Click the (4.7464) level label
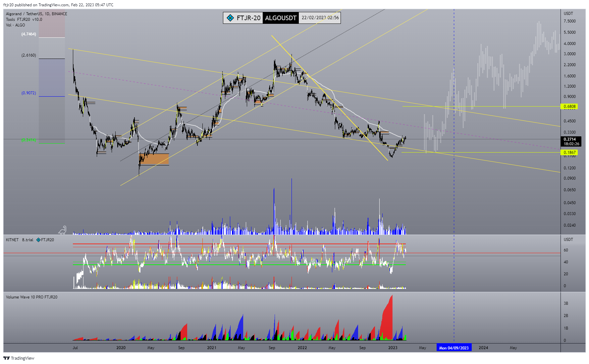Image resolution: width=589 pixels, height=364 pixels. click(29, 34)
